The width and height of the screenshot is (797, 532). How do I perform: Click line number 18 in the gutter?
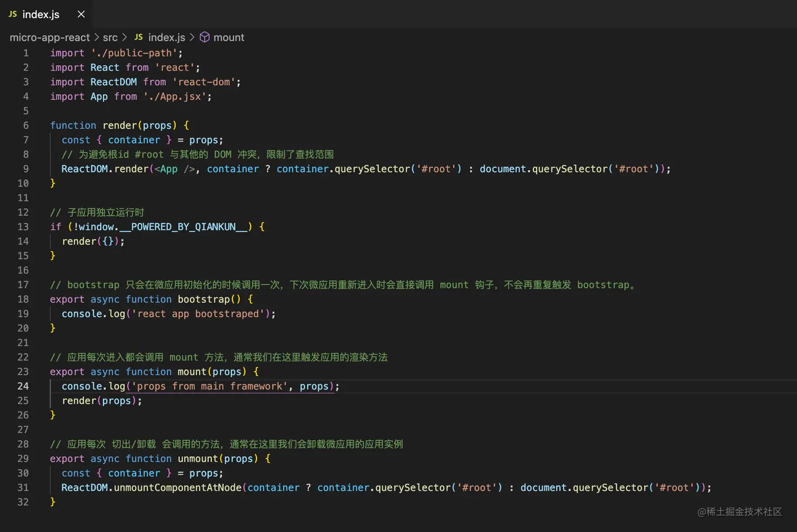tap(23, 299)
